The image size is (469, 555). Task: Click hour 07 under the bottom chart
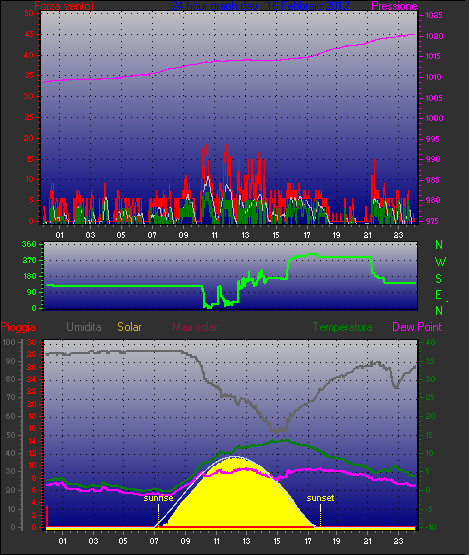coord(154,541)
